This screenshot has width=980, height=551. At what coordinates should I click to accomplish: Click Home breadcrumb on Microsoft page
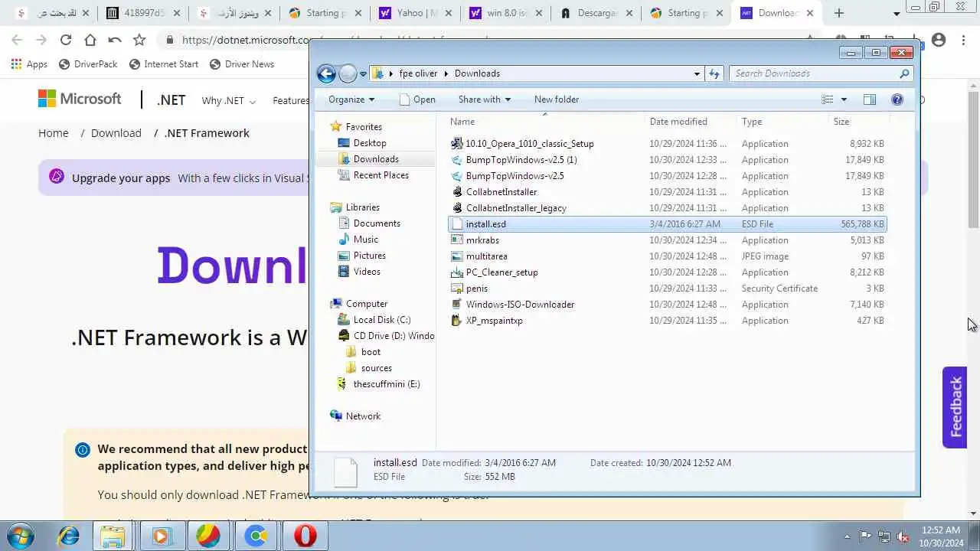pyautogui.click(x=54, y=133)
